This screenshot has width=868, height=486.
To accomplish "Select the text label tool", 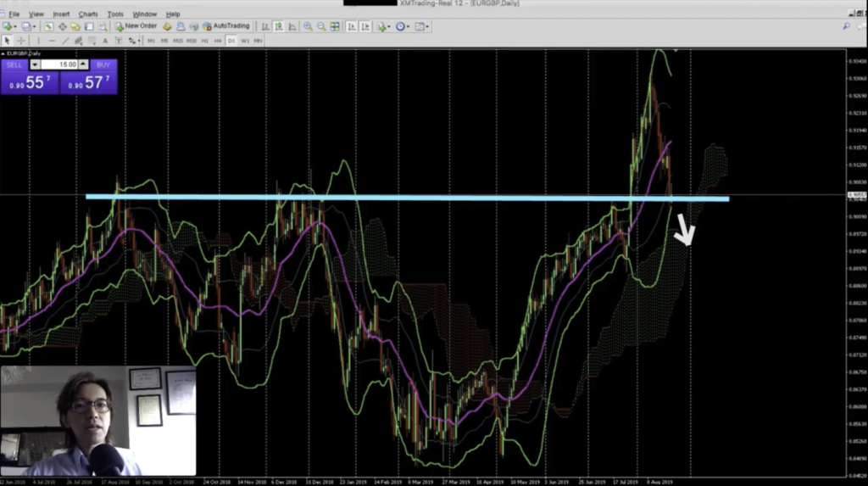I will 119,41.
